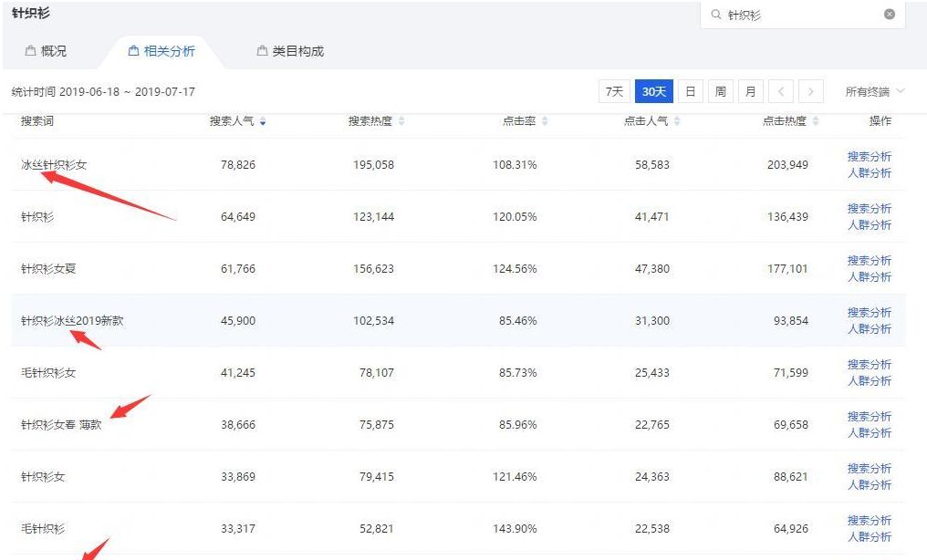Image resolution: width=927 pixels, height=560 pixels.
Task: Select the 周 time granularity button
Action: point(720,91)
